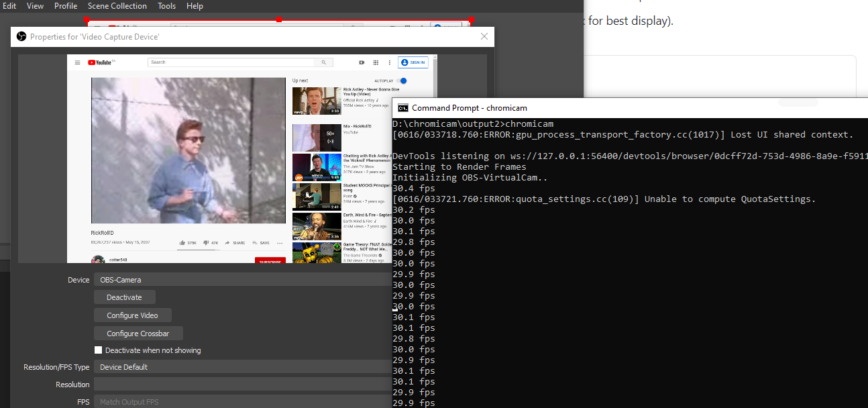This screenshot has height=408, width=868.
Task: Click the DevTools listening ws:// URL line
Action: pos(630,156)
